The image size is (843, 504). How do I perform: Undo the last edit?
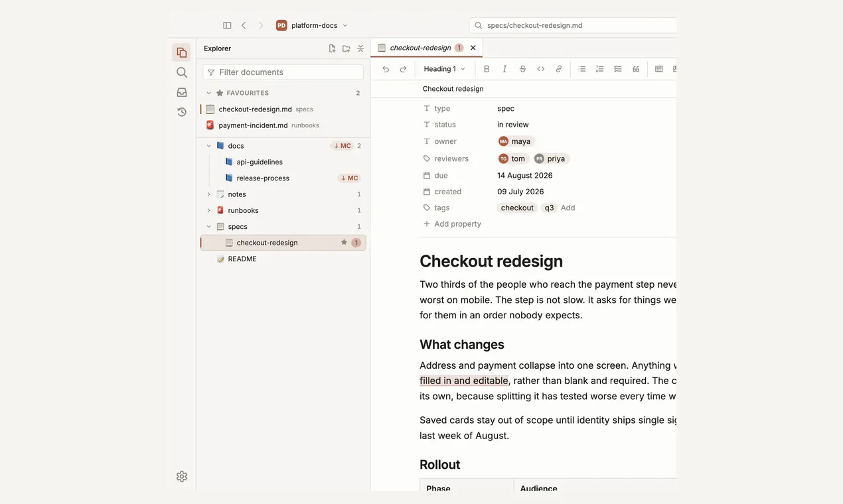point(386,69)
